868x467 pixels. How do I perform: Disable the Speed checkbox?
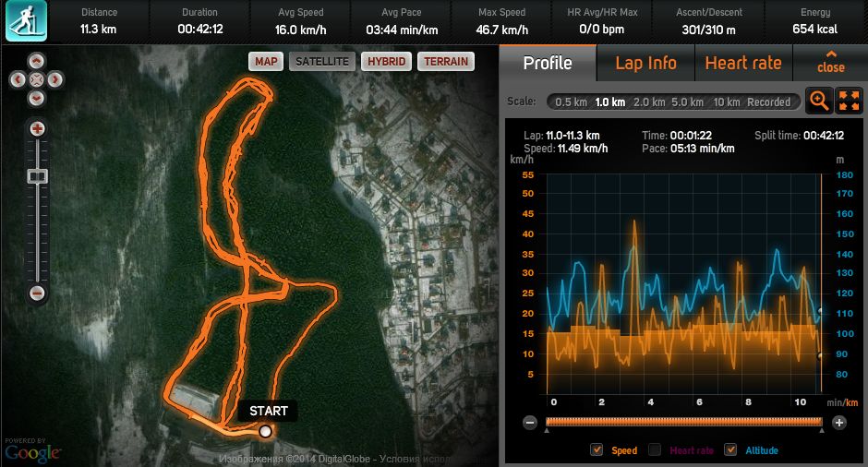click(597, 449)
